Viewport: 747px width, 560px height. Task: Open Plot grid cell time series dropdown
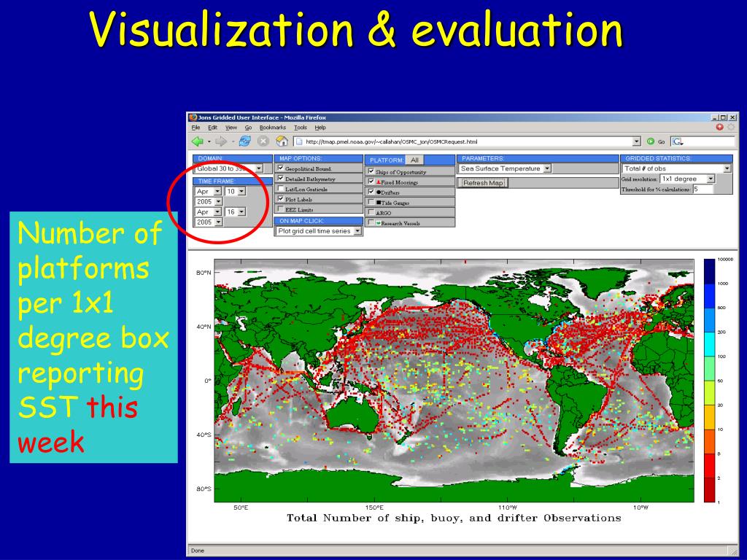(x=319, y=231)
